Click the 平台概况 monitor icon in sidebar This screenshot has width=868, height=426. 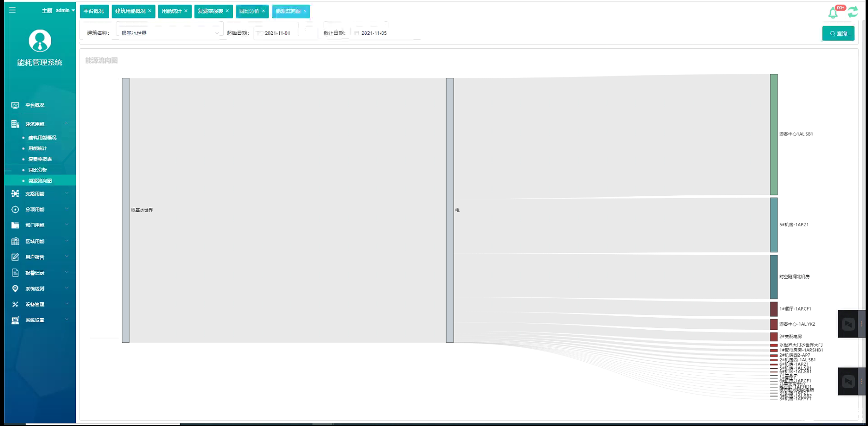pos(15,105)
